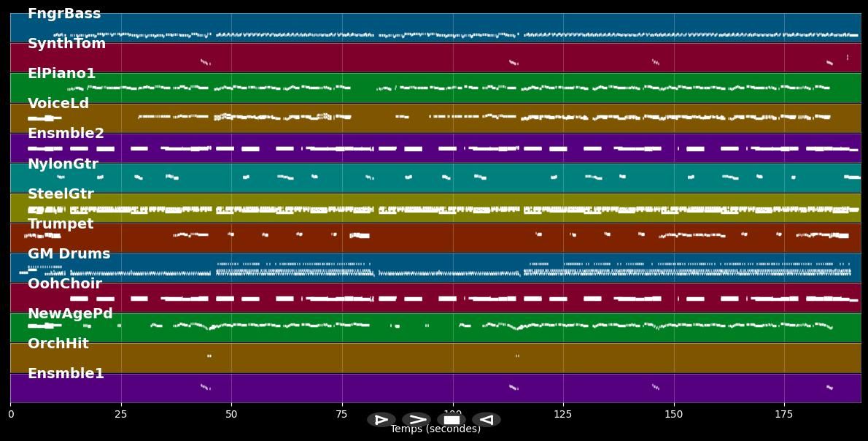Stop playback with the white square button
This screenshot has width=868, height=441.
click(x=452, y=420)
